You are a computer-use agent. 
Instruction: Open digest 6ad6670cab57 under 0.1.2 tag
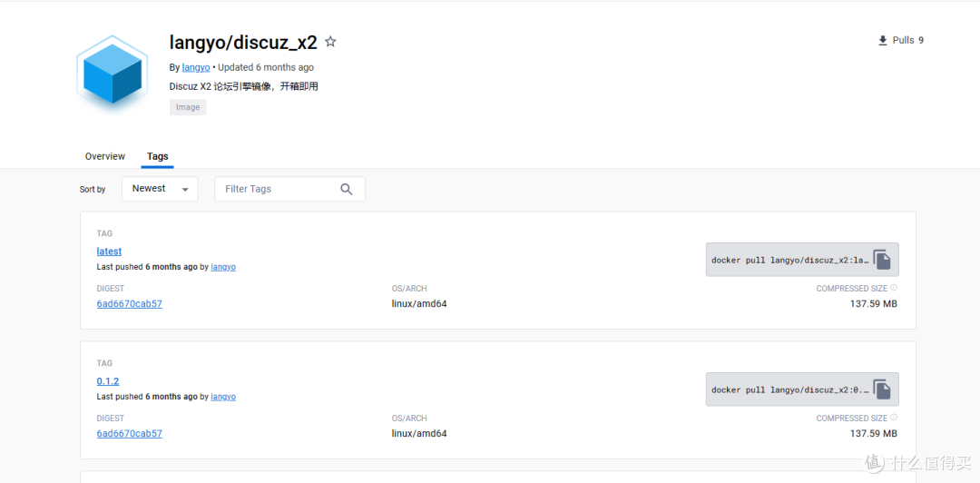(130, 434)
